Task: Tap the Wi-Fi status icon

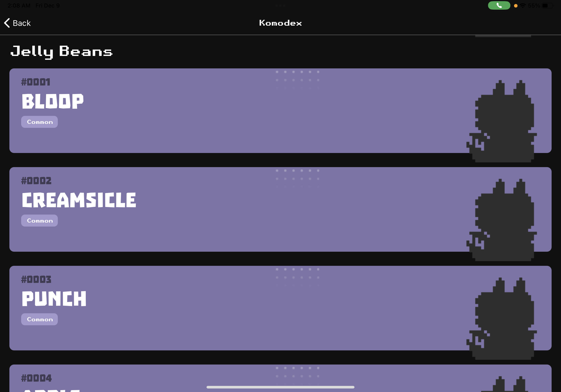Action: [522, 5]
